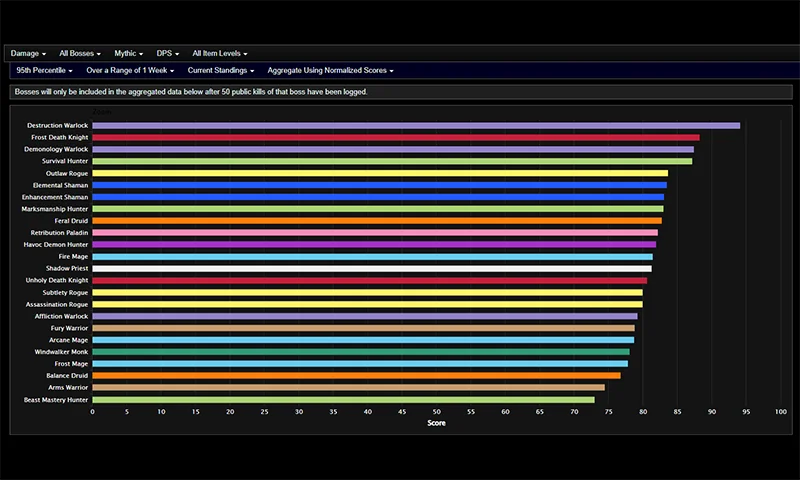Expand the All Bosses dropdown
The height and width of the screenshot is (480, 800).
coord(80,53)
